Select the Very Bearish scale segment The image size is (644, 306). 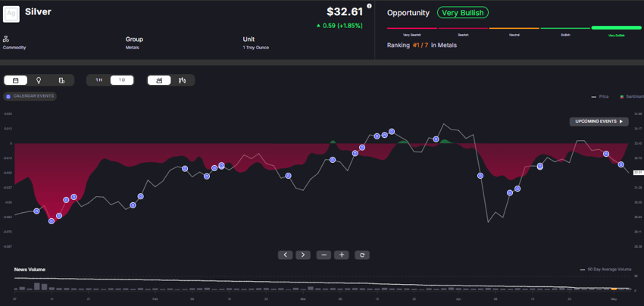coord(412,28)
